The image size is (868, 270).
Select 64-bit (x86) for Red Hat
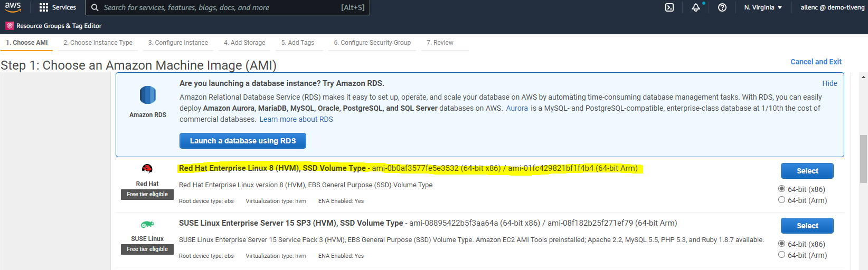[781, 189]
